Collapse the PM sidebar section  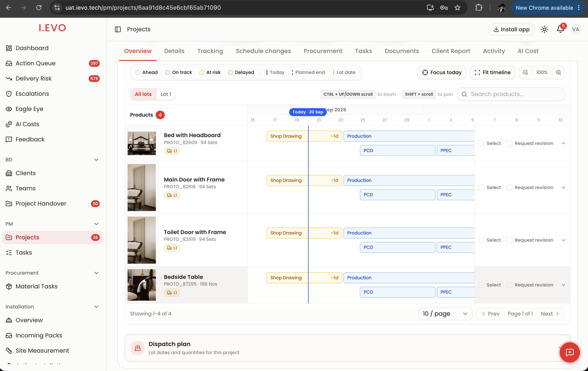pyautogui.click(x=96, y=224)
